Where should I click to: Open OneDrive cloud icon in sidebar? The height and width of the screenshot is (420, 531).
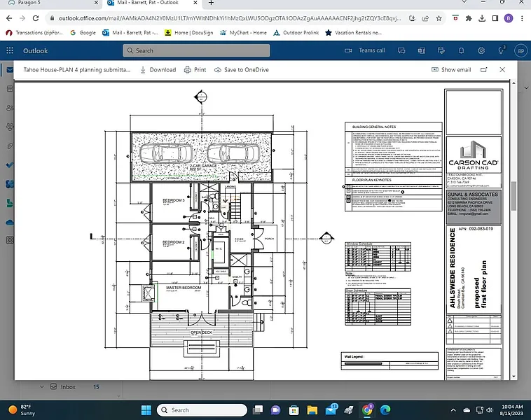[x=10, y=222]
